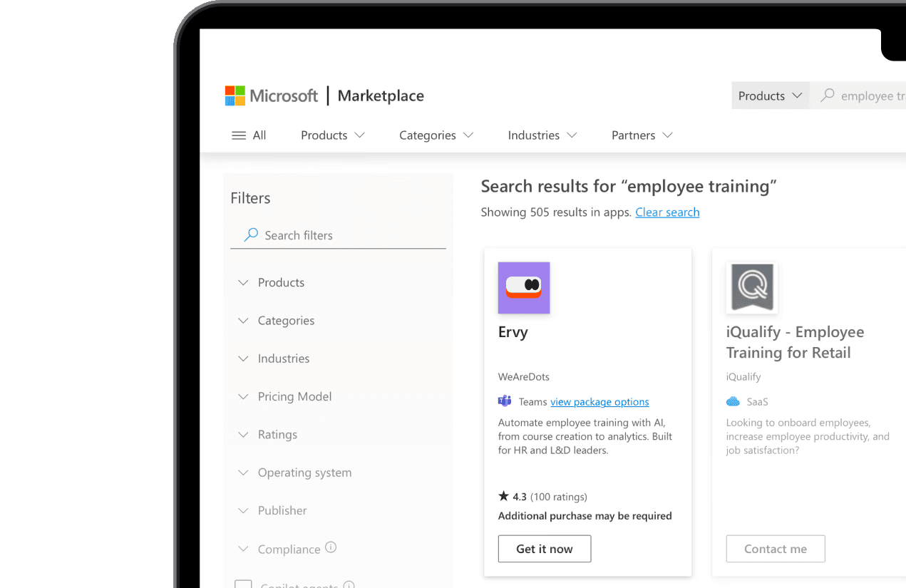Open the Products navigation menu
Viewport: 906px width, 588px height.
coord(333,135)
